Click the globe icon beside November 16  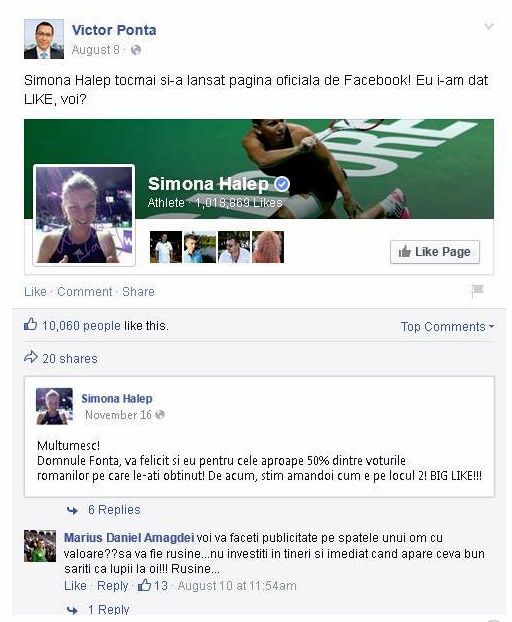pos(160,415)
